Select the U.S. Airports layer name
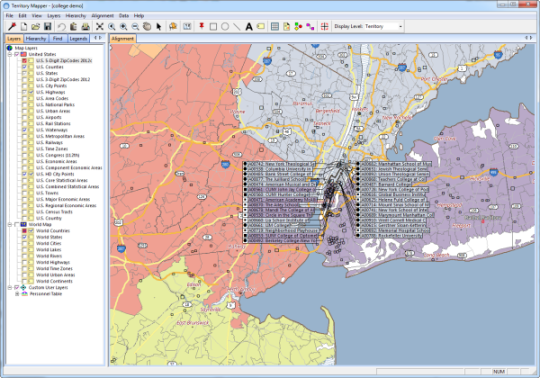Screen dimensions: 540x378 point(49,117)
